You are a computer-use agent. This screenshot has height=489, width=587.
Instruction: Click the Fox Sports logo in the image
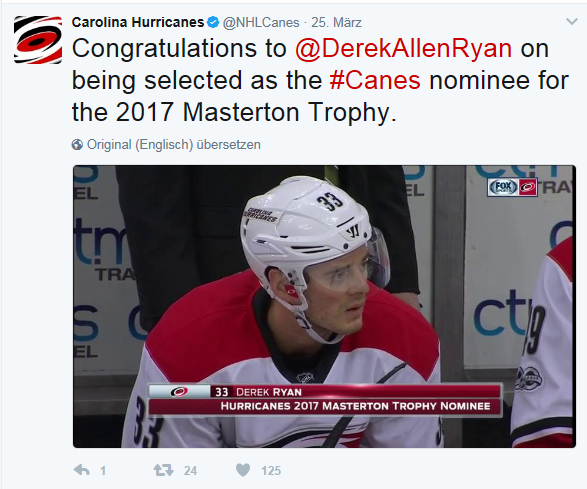coord(503,187)
